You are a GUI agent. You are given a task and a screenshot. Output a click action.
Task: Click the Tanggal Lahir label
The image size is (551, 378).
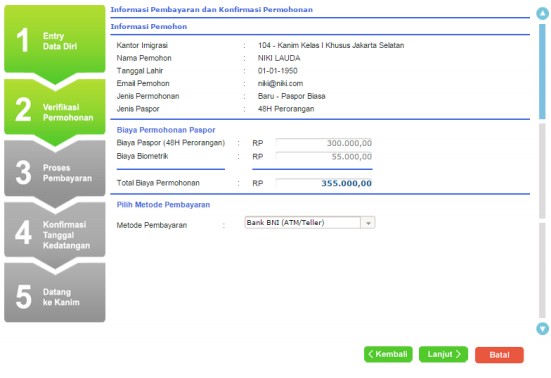tap(140, 71)
